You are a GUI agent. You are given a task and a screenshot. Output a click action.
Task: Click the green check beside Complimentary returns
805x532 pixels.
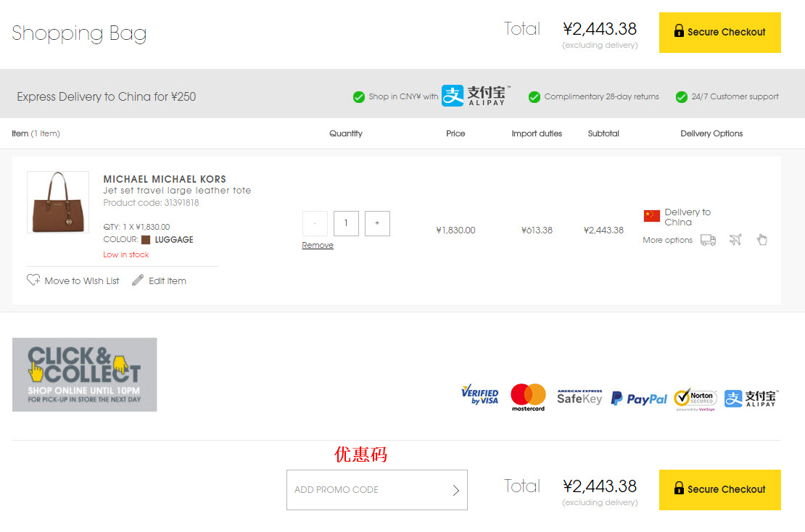pos(534,97)
